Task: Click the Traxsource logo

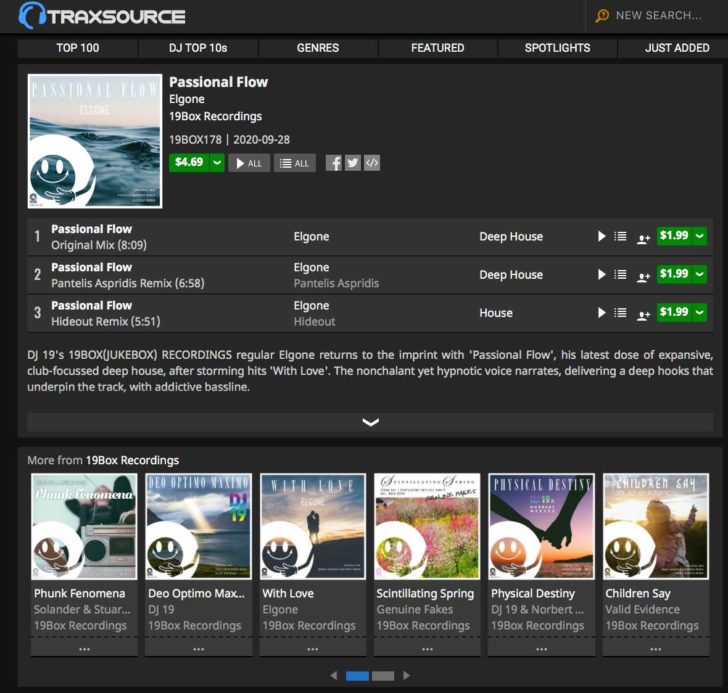Action: [102, 15]
